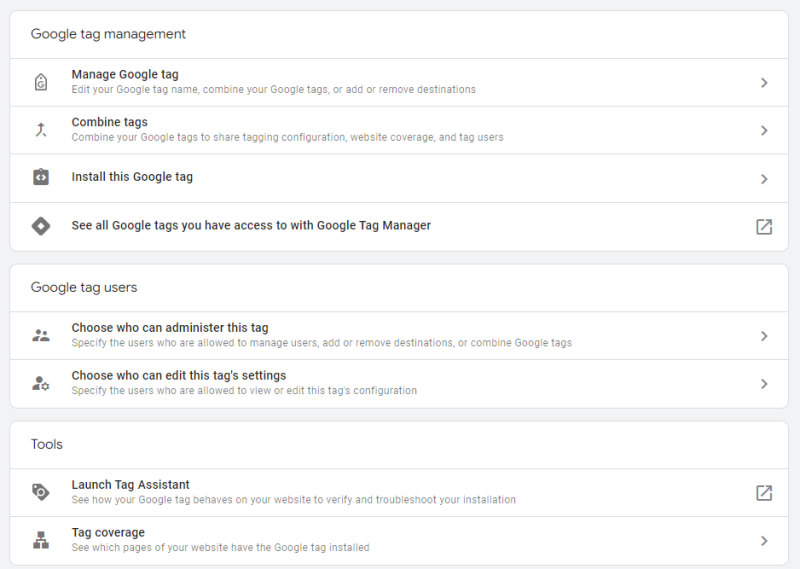Open external link icon for Launch Tag Assistant
Viewport: 800px width, 569px height.
[x=764, y=492]
